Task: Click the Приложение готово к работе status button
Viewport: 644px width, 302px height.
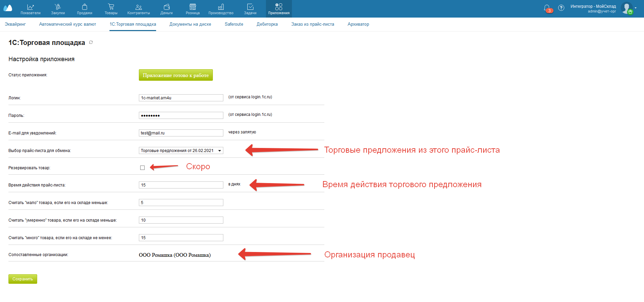Action: [x=176, y=75]
